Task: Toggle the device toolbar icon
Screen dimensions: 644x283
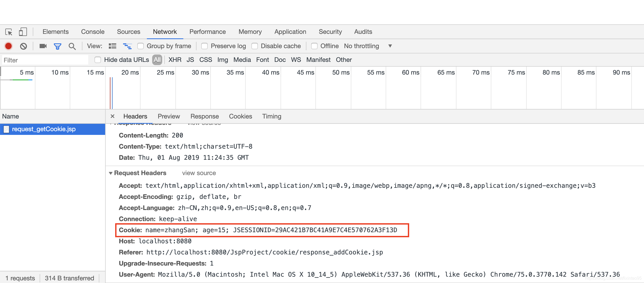Action: point(23,32)
